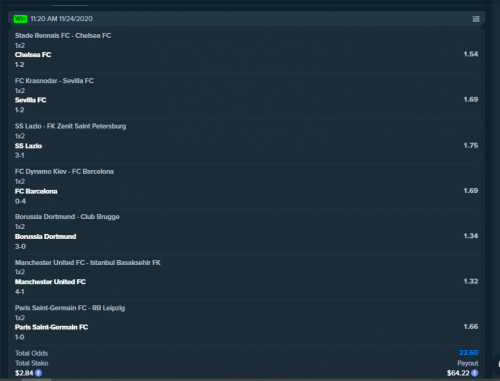Click the Payout label
This screenshot has width=500, height=381.
point(468,363)
